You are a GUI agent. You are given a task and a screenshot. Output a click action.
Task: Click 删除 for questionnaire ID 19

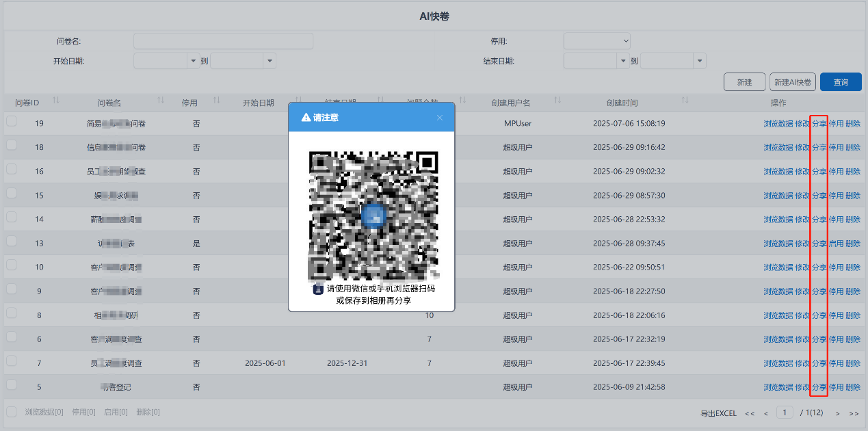coord(853,124)
